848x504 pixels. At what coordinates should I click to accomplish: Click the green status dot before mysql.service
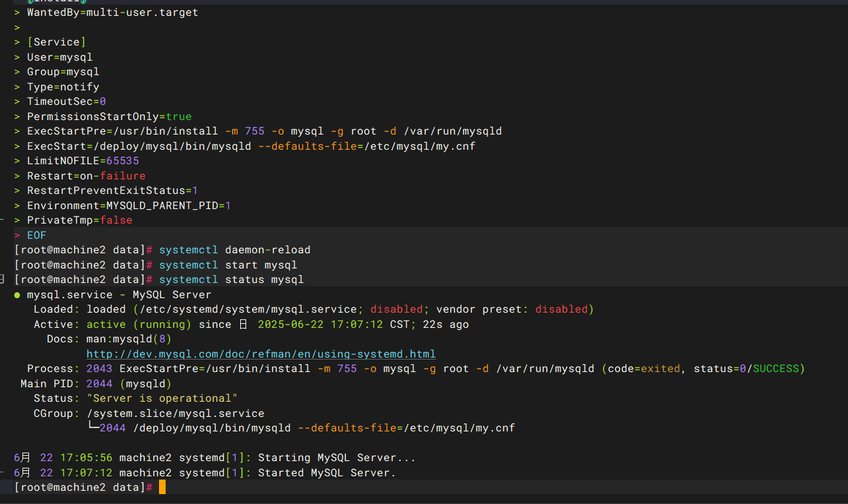pyautogui.click(x=17, y=295)
